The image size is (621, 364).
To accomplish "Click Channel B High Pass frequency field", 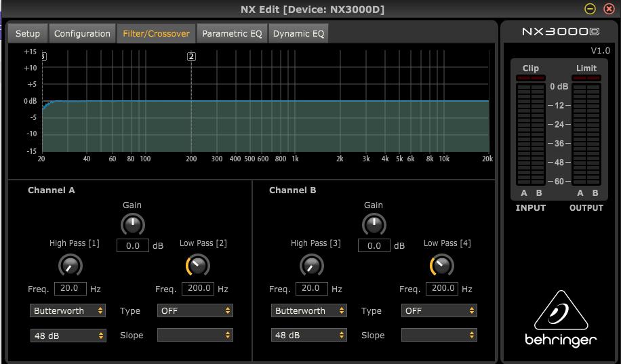I will pyautogui.click(x=311, y=288).
